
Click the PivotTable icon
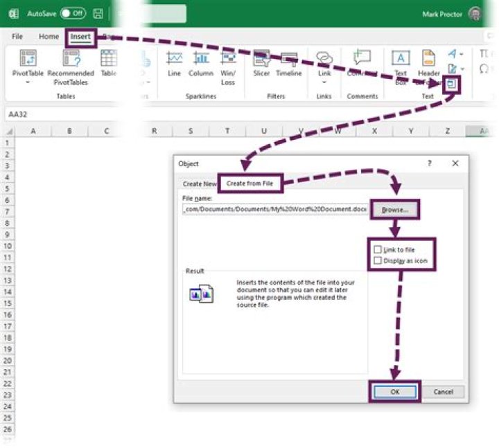[x=28, y=58]
